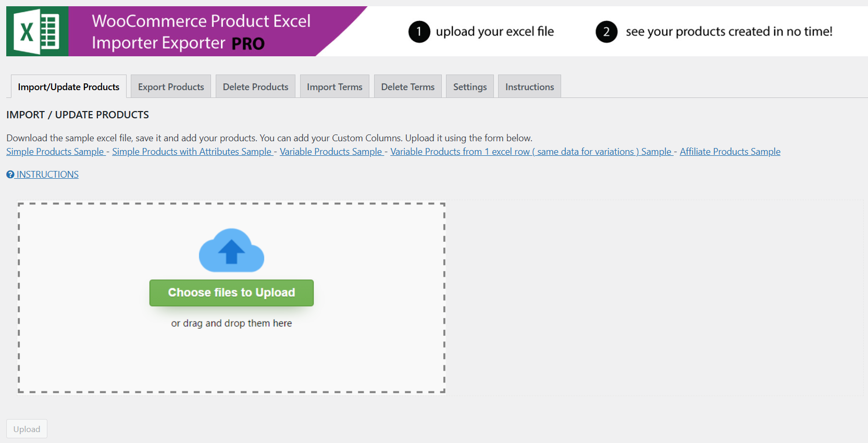868x443 pixels.
Task: Click the step 2 numbered circle
Action: pyautogui.click(x=606, y=32)
